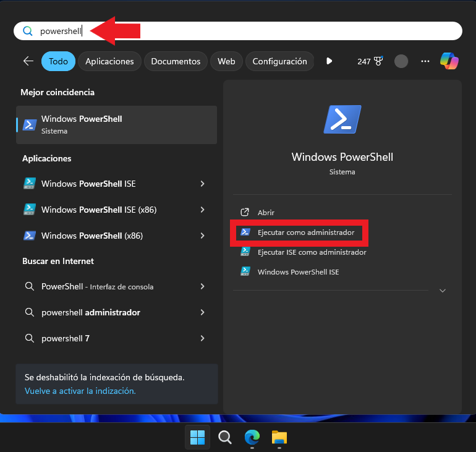Open Windows PowerShell (x86) result
The width and height of the screenshot is (476, 452).
[91, 236]
